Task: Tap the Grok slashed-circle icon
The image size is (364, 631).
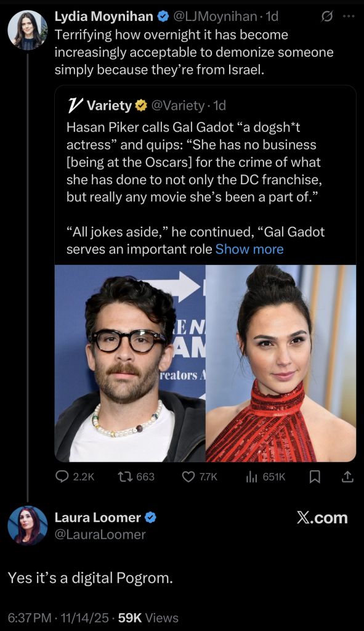Action: coord(327,17)
